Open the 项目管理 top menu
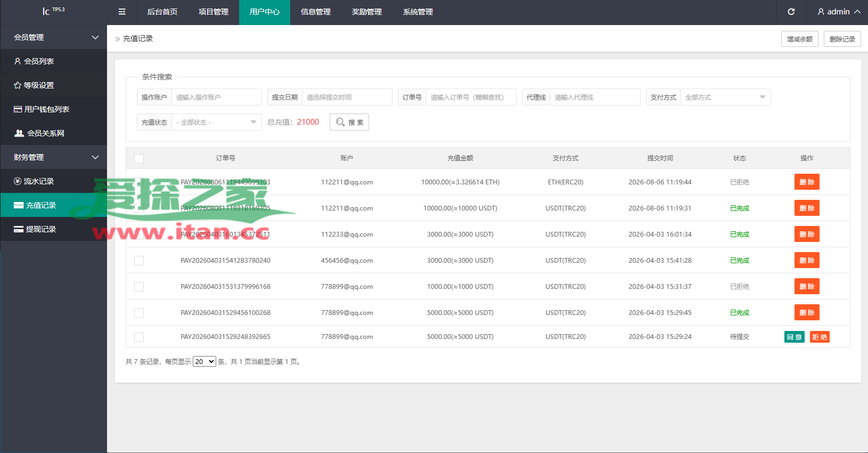Image resolution: width=868 pixels, height=453 pixels. click(214, 12)
